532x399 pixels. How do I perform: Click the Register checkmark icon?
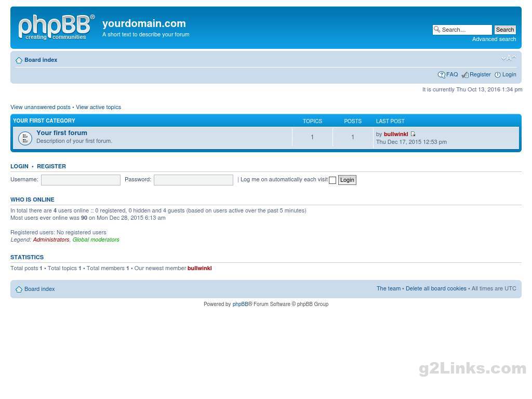(x=465, y=75)
